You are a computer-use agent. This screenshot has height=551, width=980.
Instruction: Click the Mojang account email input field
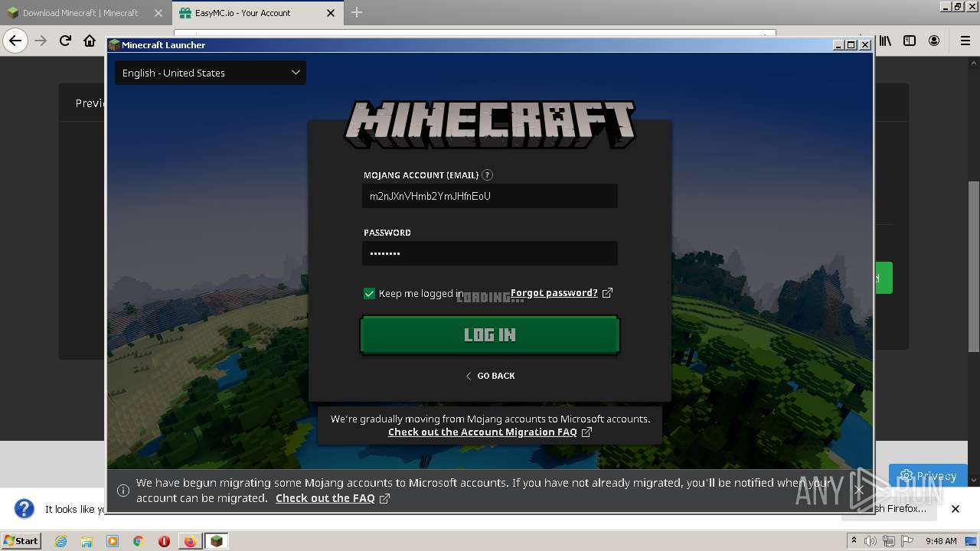pos(490,196)
